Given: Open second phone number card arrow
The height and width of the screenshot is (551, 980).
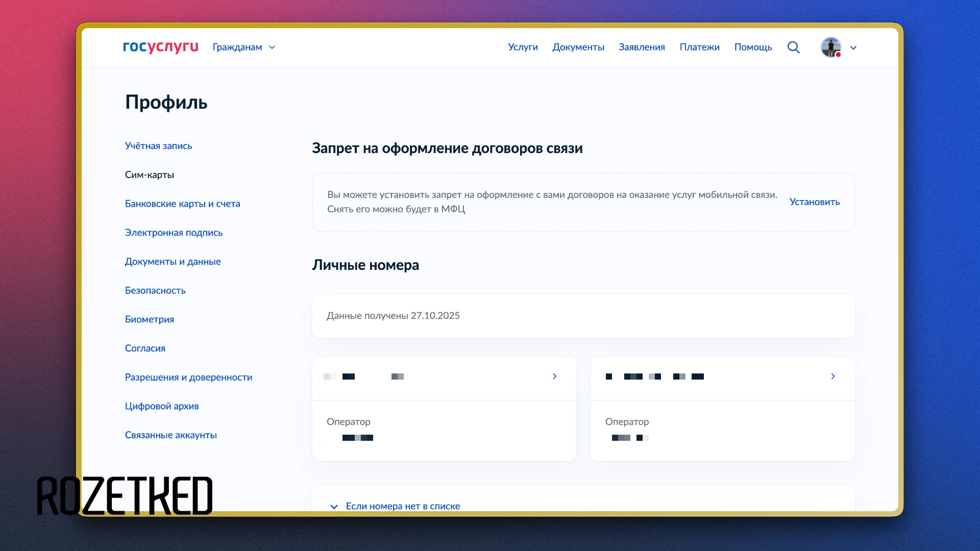Looking at the screenshot, I should (x=833, y=377).
